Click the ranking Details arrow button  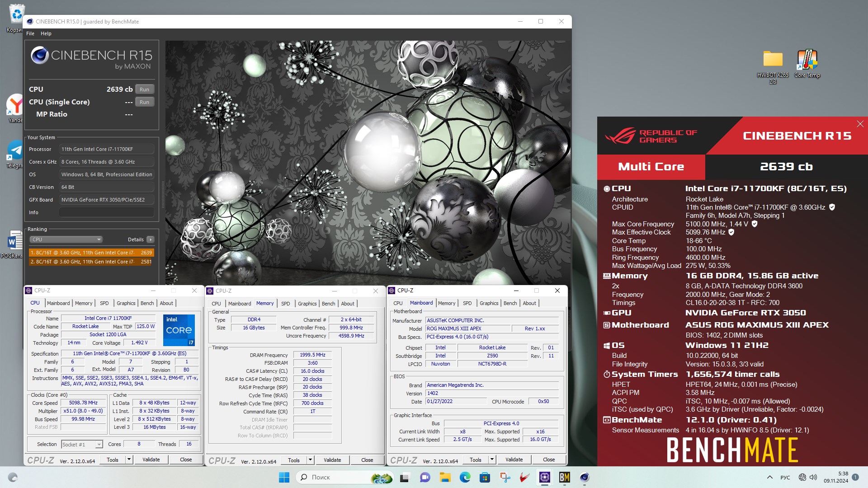click(x=151, y=239)
